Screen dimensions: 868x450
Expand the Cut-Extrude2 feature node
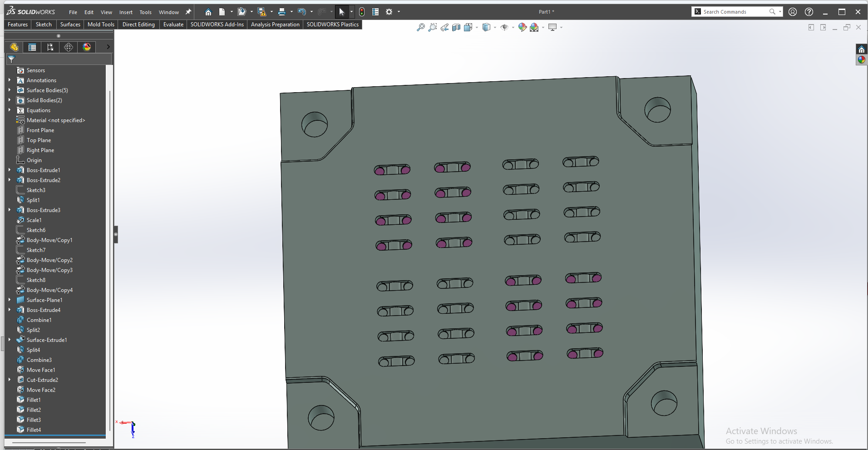10,380
